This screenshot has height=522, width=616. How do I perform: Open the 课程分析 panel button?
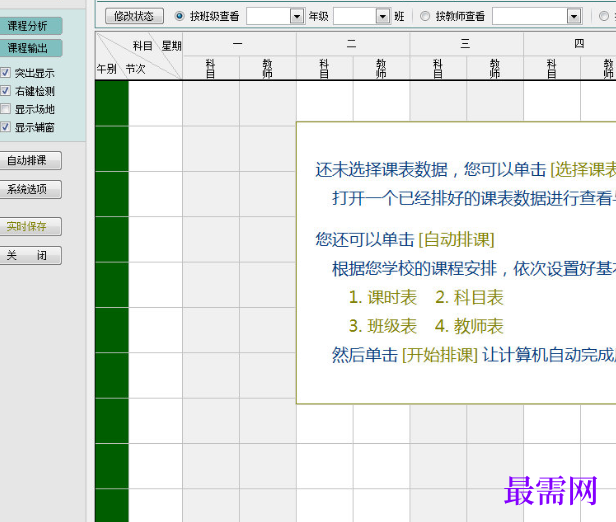[30, 26]
